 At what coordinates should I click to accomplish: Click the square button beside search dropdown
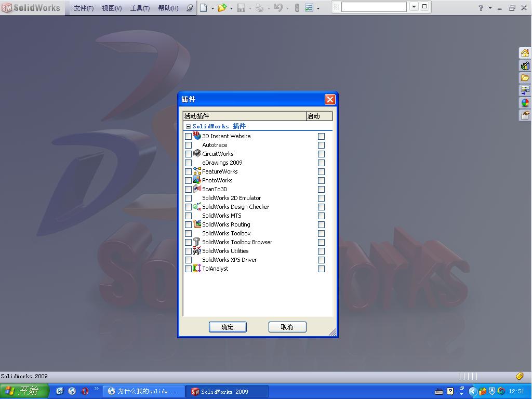click(x=424, y=7)
